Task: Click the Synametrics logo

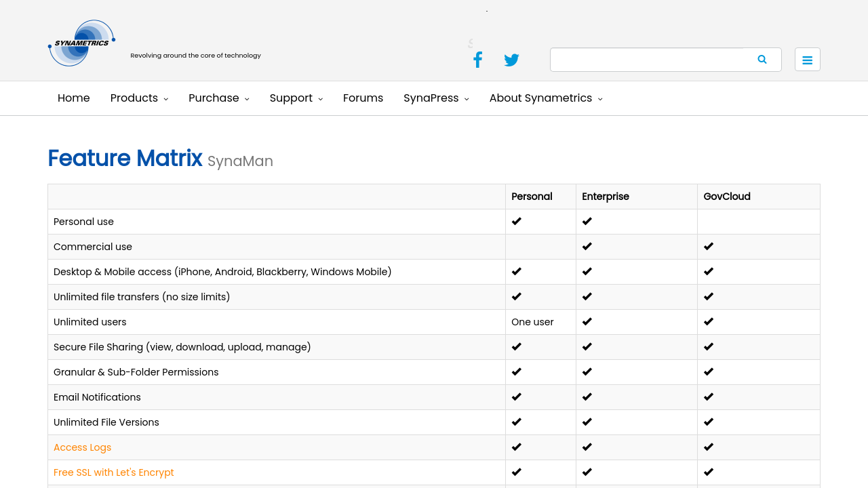Action: [82, 43]
